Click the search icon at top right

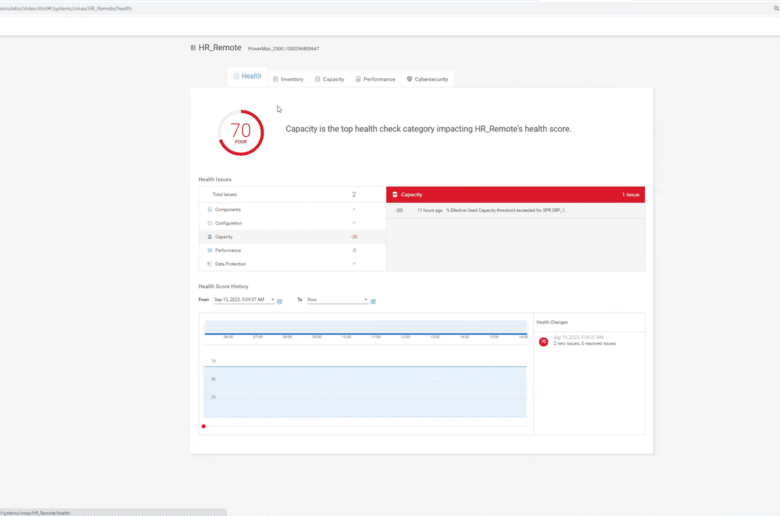click(776, 8)
